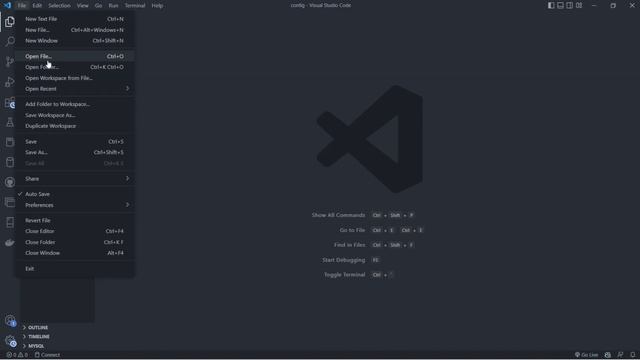
Task: Choose Close Window
Action: [x=75, y=253]
